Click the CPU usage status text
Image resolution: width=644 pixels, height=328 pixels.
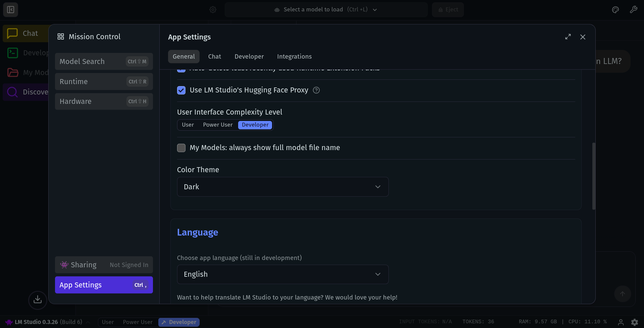[587, 322]
